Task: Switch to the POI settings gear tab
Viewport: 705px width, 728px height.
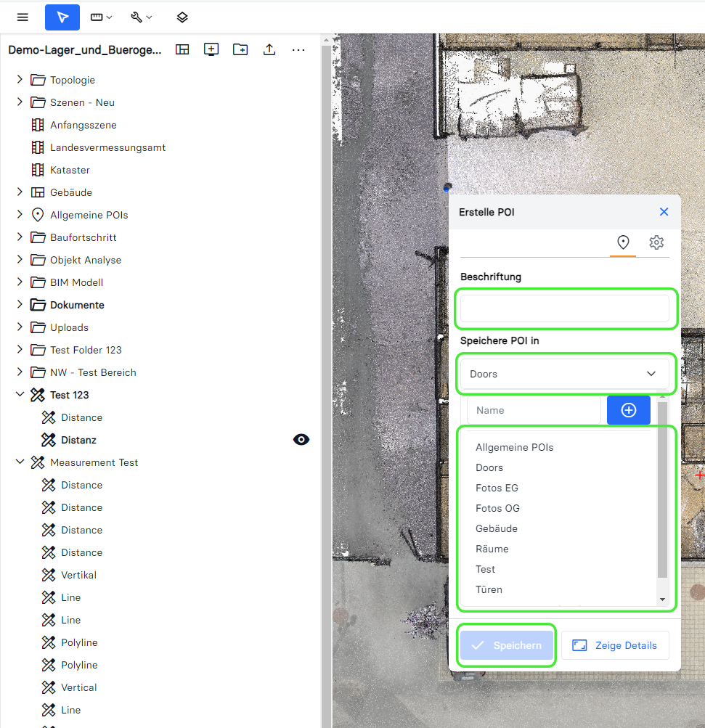Action: pyautogui.click(x=656, y=242)
